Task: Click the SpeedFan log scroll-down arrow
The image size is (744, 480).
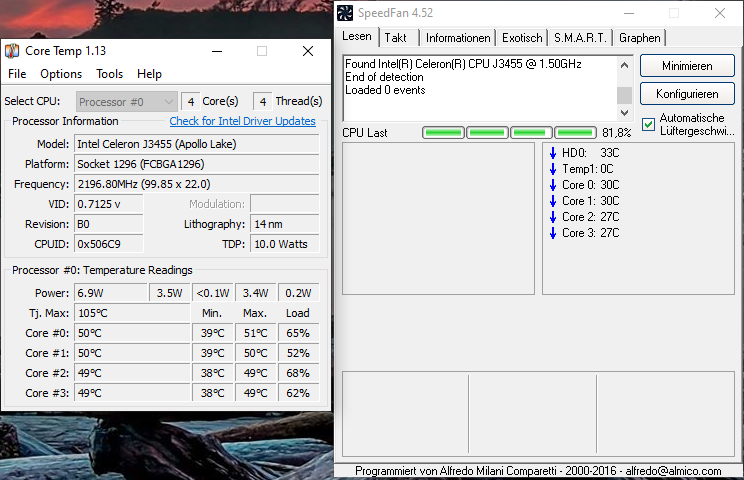Action: click(x=624, y=113)
